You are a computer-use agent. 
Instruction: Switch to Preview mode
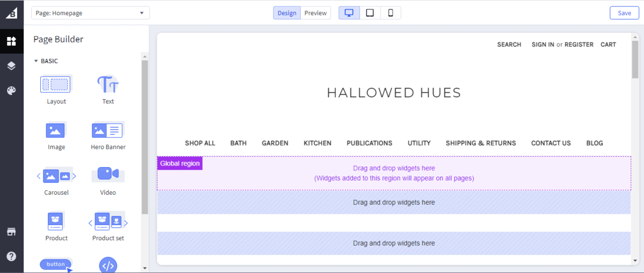[x=316, y=13]
